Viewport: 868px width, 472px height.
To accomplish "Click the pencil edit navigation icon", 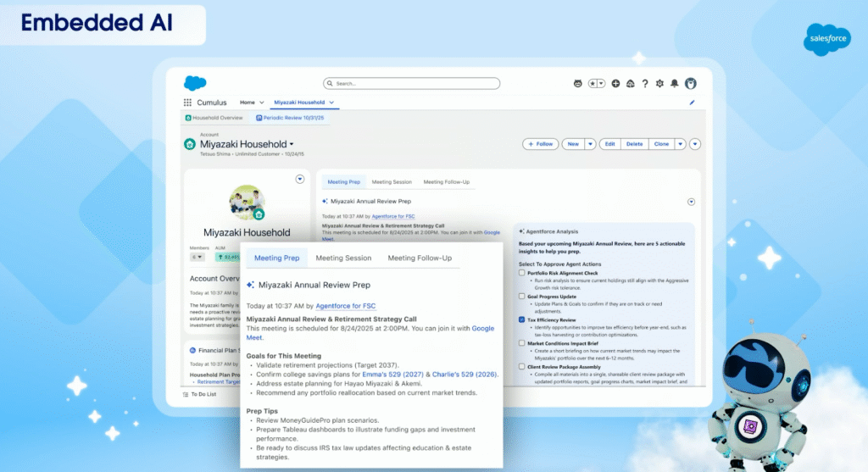I will 692,103.
